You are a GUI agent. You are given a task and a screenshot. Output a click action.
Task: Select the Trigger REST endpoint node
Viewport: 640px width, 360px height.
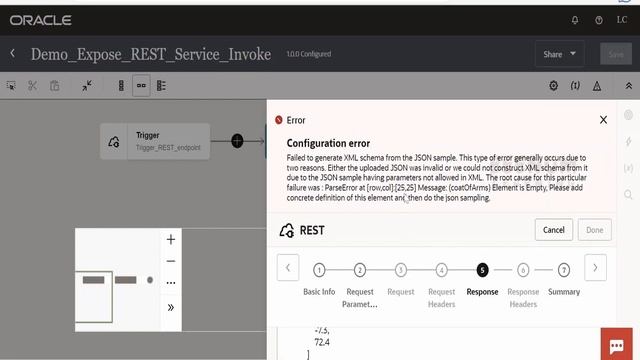[155, 141]
